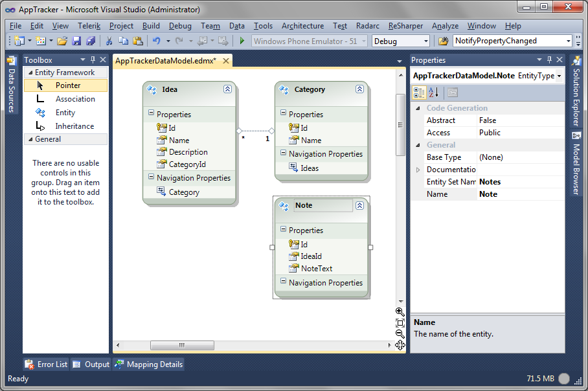
Task: Click the Find in Files icon
Action: (443, 41)
